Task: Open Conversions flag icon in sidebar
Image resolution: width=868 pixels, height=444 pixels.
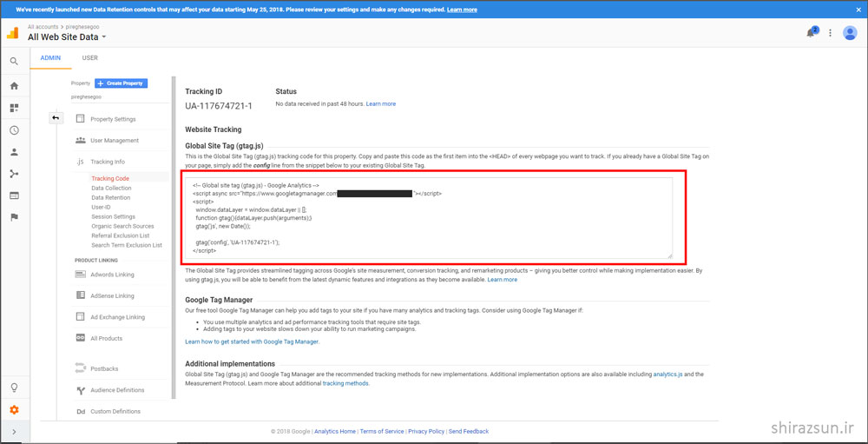Action: [x=15, y=217]
